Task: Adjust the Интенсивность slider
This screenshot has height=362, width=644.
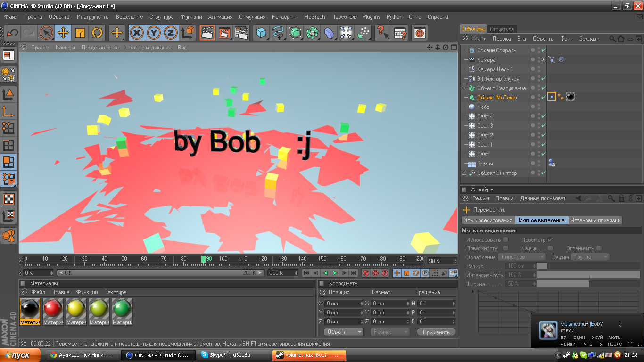Action: [x=589, y=275]
